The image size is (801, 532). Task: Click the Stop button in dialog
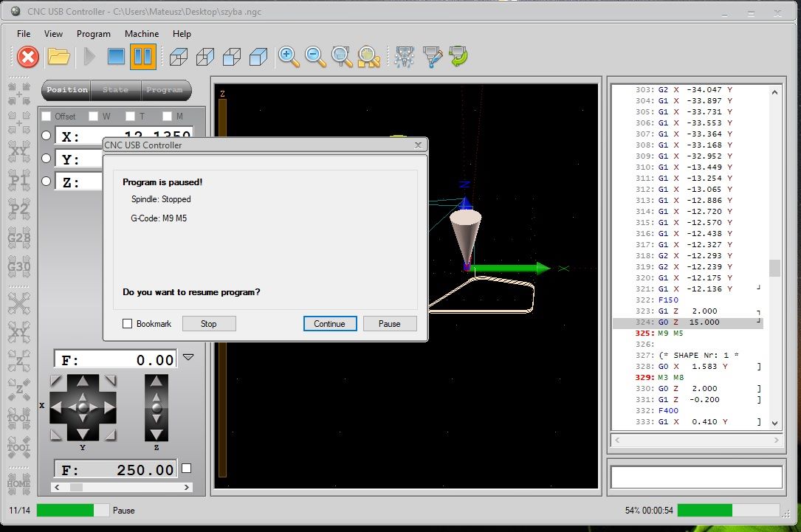(209, 324)
